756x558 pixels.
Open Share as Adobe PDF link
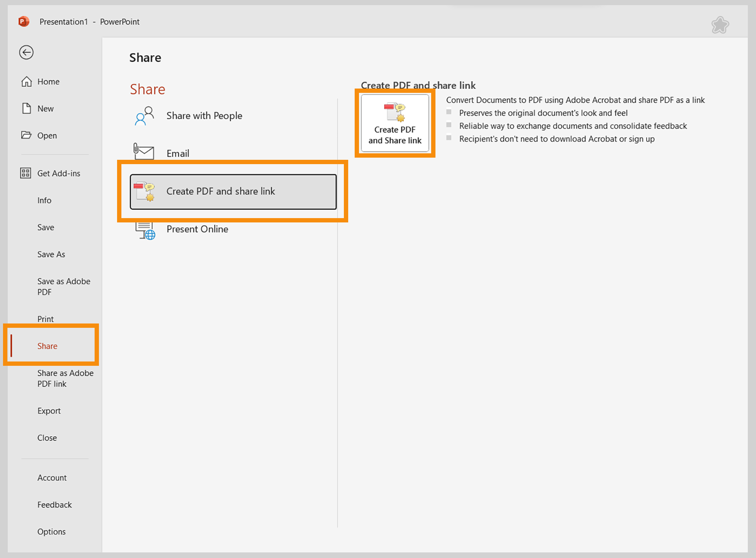(x=65, y=378)
